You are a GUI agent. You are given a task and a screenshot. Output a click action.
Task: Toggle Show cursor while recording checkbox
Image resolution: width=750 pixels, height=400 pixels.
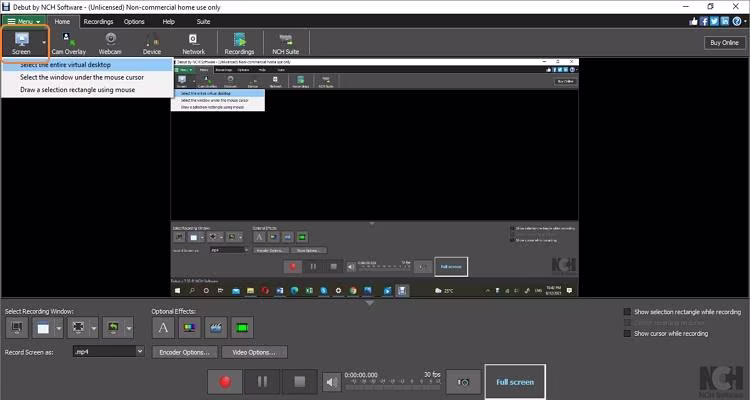pos(627,333)
